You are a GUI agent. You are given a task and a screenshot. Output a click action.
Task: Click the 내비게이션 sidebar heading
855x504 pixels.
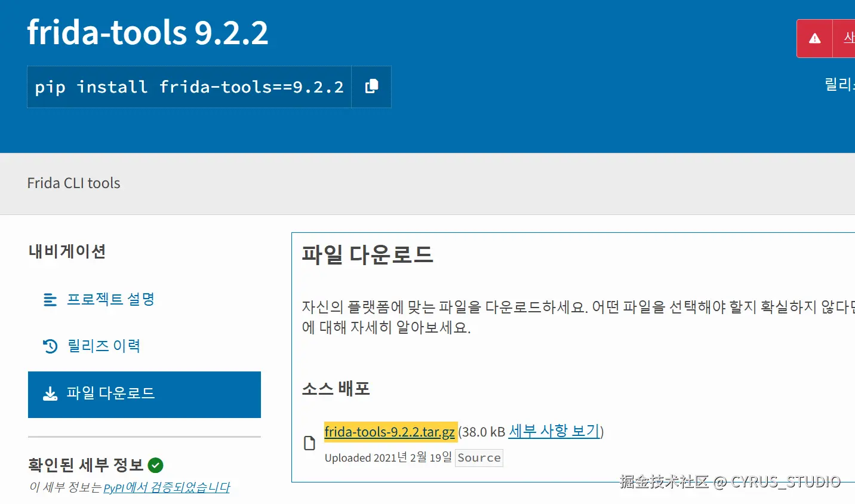[x=67, y=251]
